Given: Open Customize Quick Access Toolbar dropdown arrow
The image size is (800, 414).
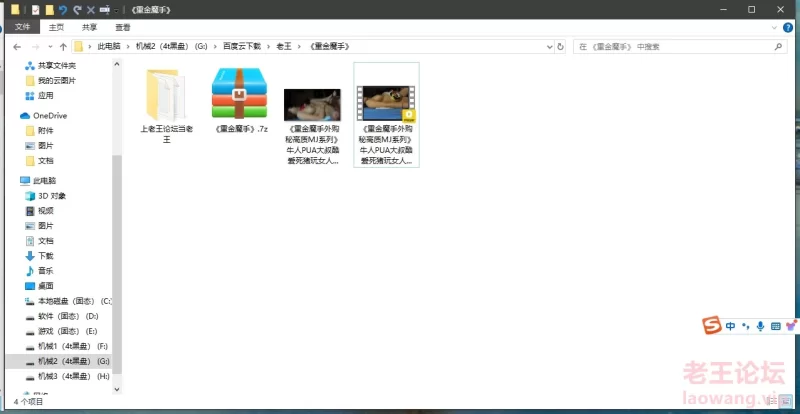Looking at the screenshot, I should [x=116, y=10].
